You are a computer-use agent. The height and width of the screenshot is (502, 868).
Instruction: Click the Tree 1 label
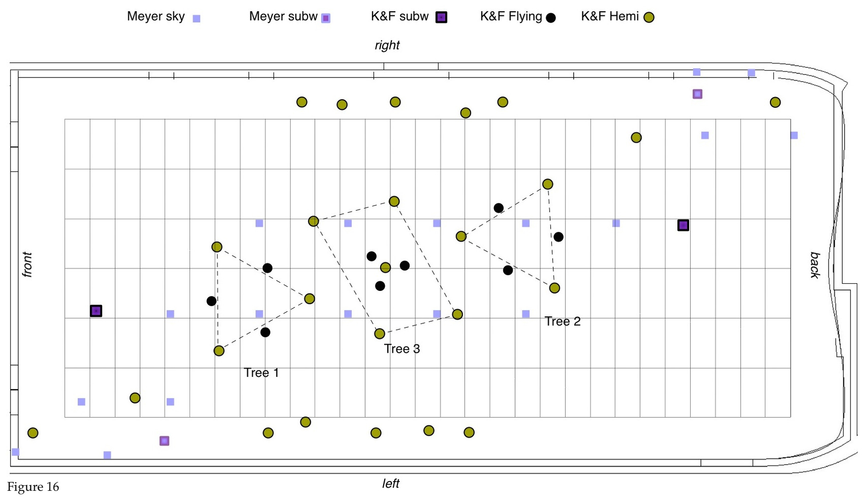point(261,373)
